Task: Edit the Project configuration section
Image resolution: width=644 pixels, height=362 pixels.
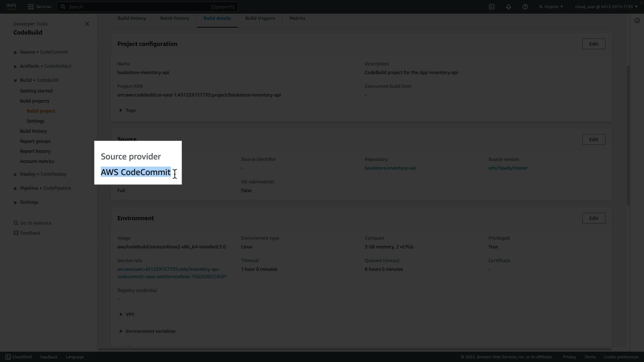Action: (593, 44)
